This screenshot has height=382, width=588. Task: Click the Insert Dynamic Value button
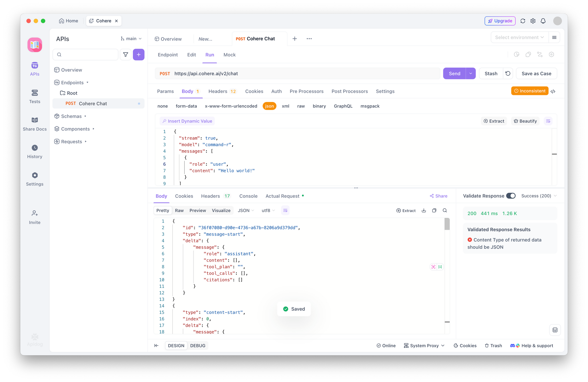[187, 121]
